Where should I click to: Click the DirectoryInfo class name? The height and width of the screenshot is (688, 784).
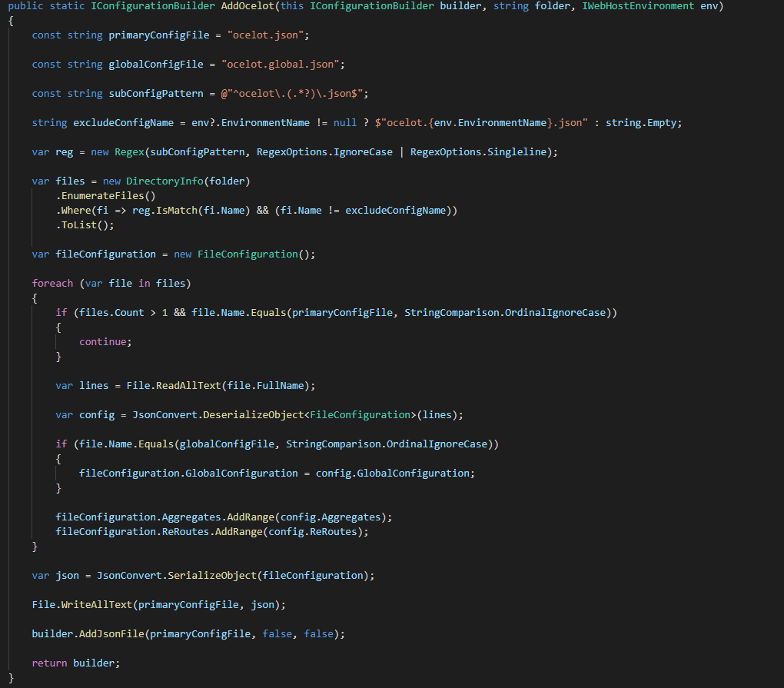click(164, 181)
